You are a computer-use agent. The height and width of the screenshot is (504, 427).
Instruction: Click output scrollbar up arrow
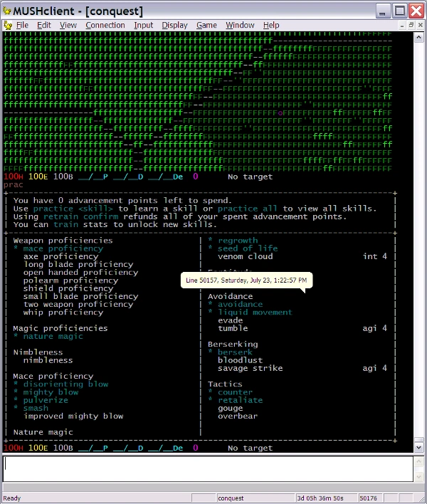pyautogui.click(x=418, y=37)
